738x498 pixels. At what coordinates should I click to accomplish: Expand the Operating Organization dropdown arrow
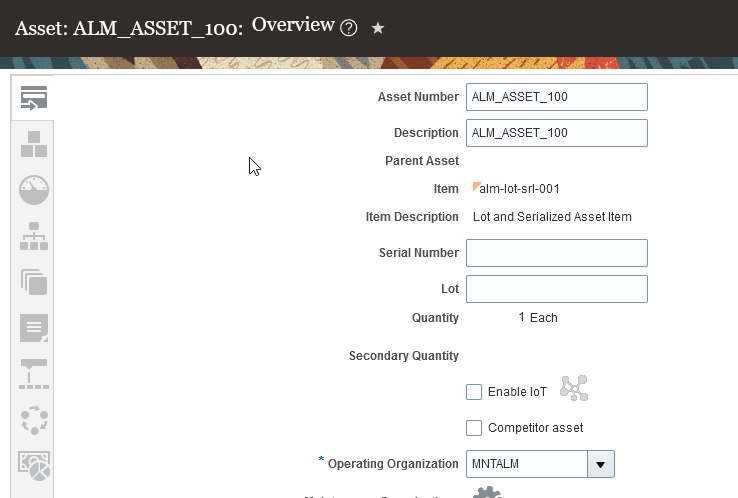(x=600, y=464)
